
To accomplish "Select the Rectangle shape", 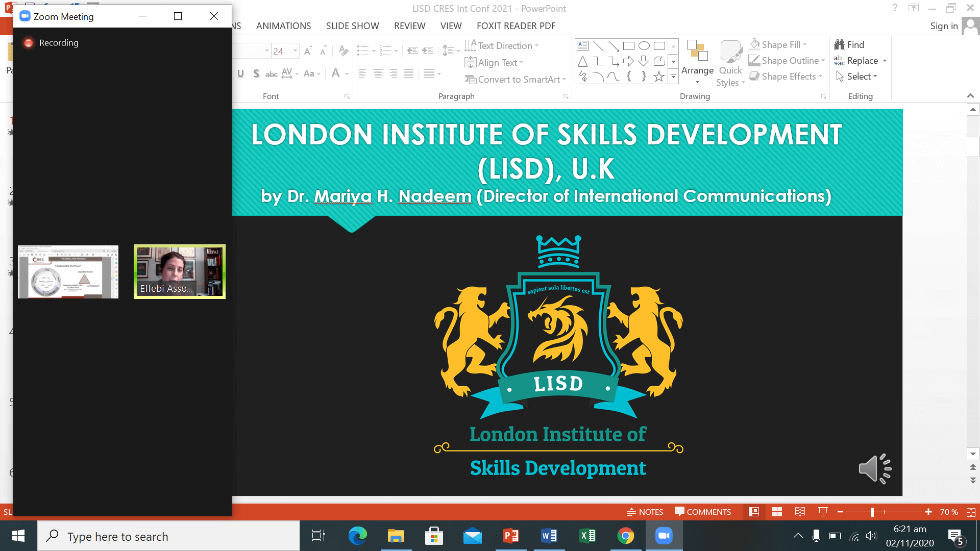I will [x=629, y=46].
